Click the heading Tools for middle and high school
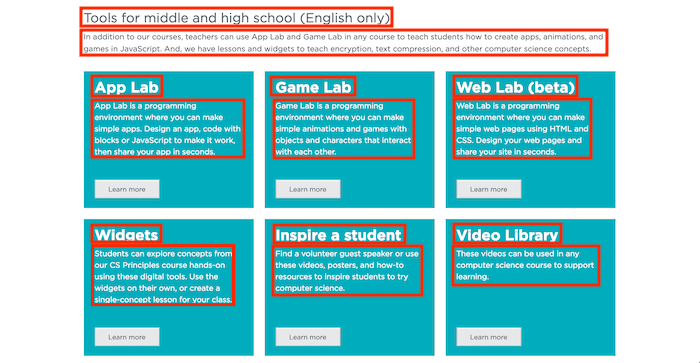Viewport: 700px width, 363px height. (x=237, y=18)
